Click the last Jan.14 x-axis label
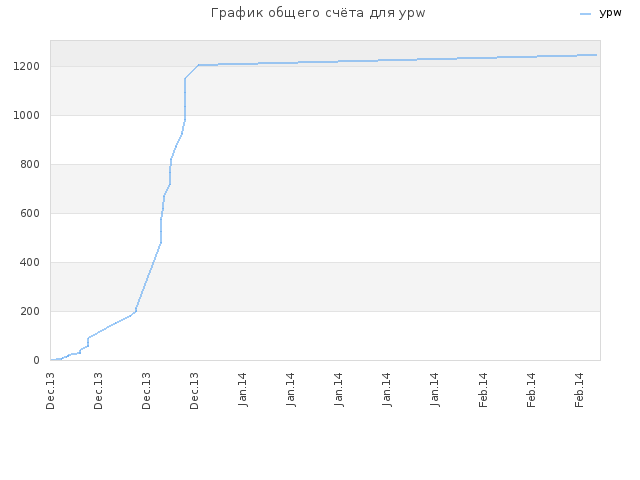 [435, 390]
